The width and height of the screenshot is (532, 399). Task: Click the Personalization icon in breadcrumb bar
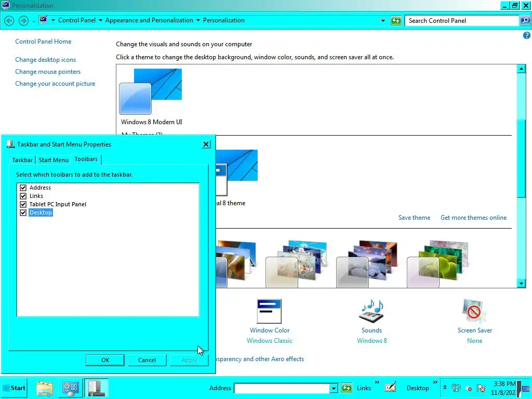coord(43,20)
